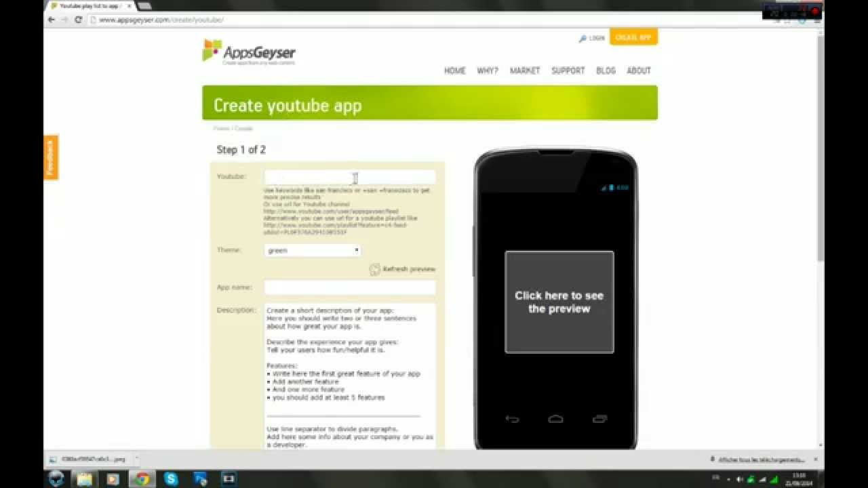Viewport: 868px width, 488px height.
Task: Select the Youtube play list browser tab
Action: 90,6
